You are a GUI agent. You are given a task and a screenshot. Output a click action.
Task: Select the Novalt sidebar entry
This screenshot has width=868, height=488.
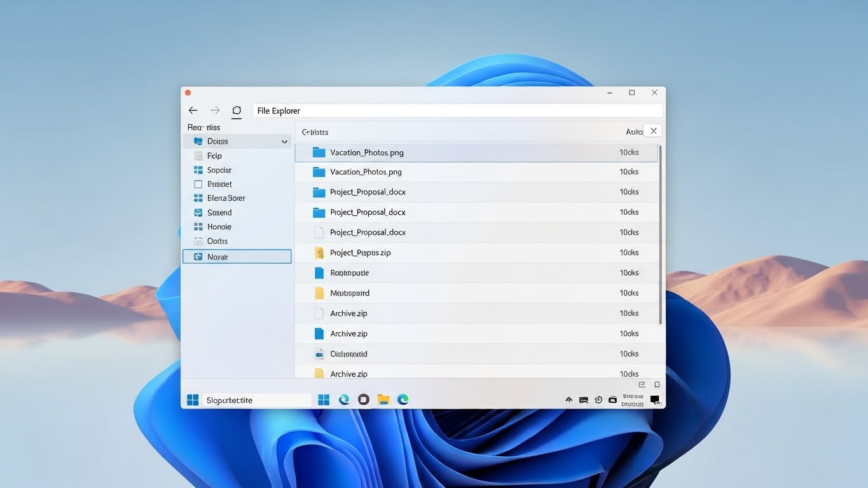(x=237, y=257)
